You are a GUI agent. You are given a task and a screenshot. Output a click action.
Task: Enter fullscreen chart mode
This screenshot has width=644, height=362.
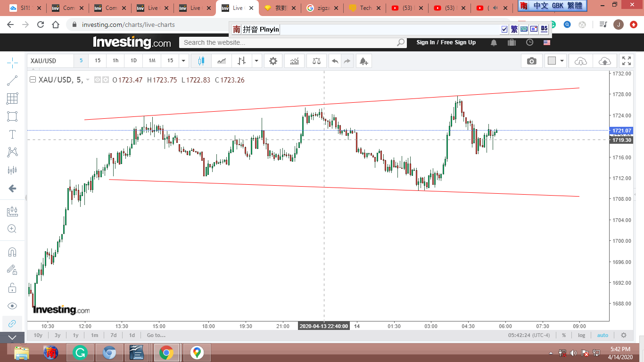(626, 61)
